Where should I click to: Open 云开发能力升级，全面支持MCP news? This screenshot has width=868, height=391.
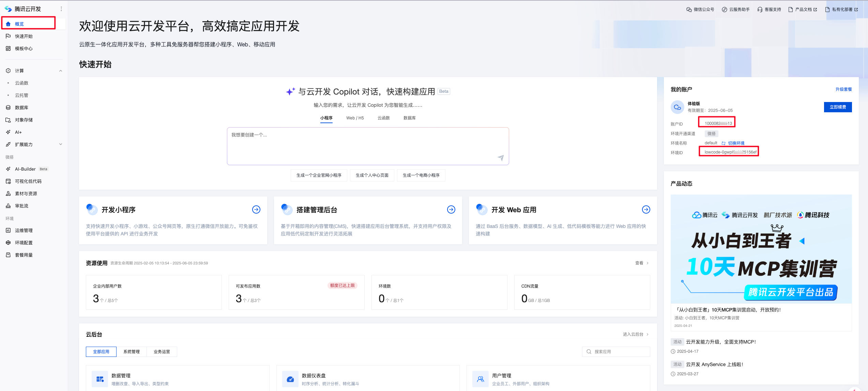[721, 342]
